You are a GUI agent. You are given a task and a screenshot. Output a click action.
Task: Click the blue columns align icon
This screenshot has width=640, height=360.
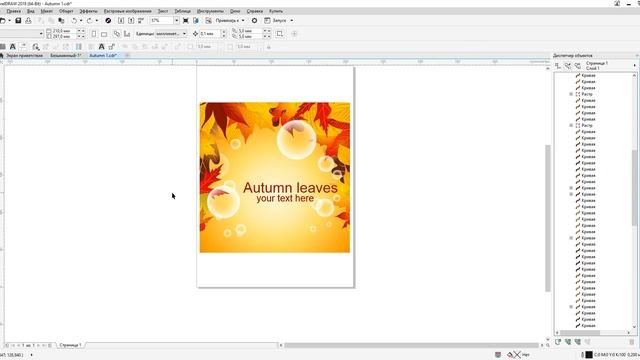pyautogui.click(x=79, y=47)
